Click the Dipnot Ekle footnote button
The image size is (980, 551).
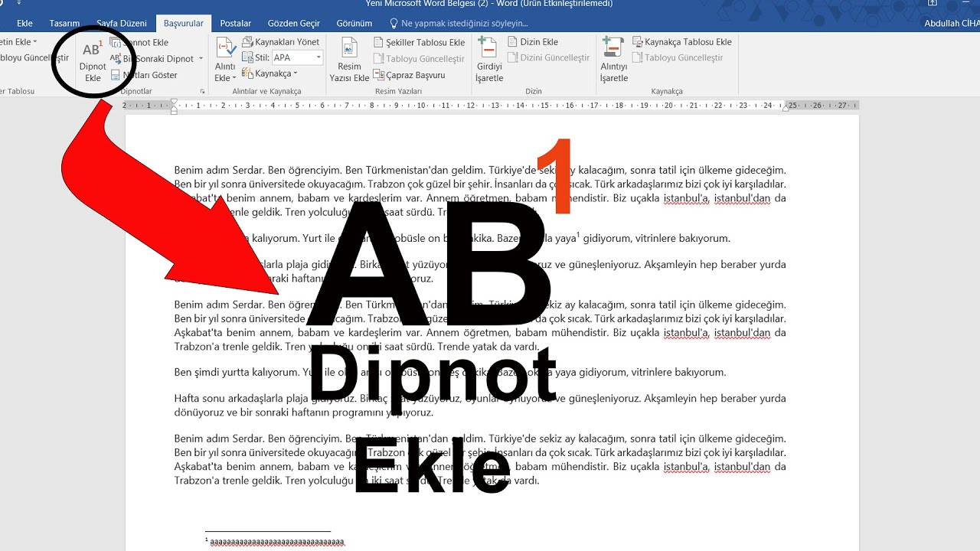(93, 61)
